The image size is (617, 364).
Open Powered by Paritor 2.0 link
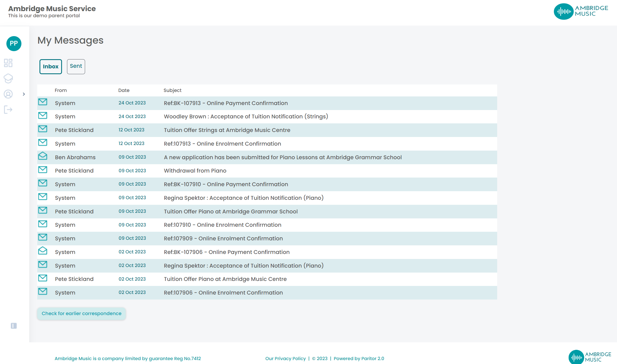coord(359,359)
